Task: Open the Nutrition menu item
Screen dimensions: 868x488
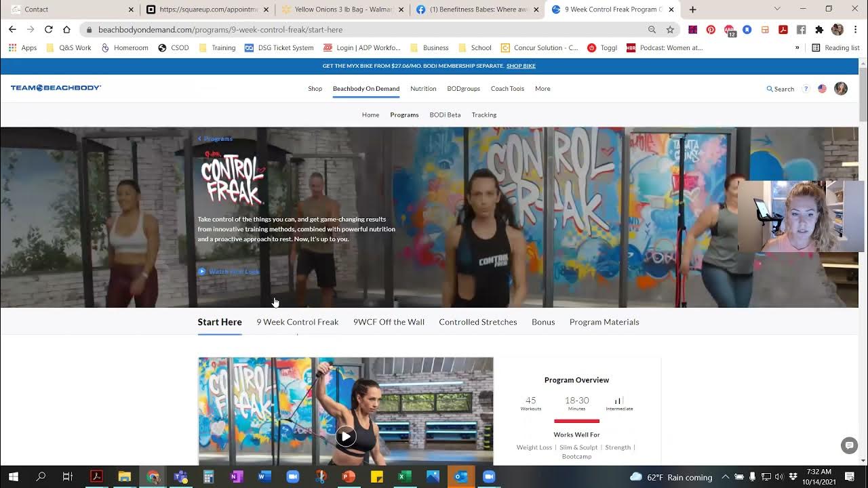Action: click(x=423, y=89)
